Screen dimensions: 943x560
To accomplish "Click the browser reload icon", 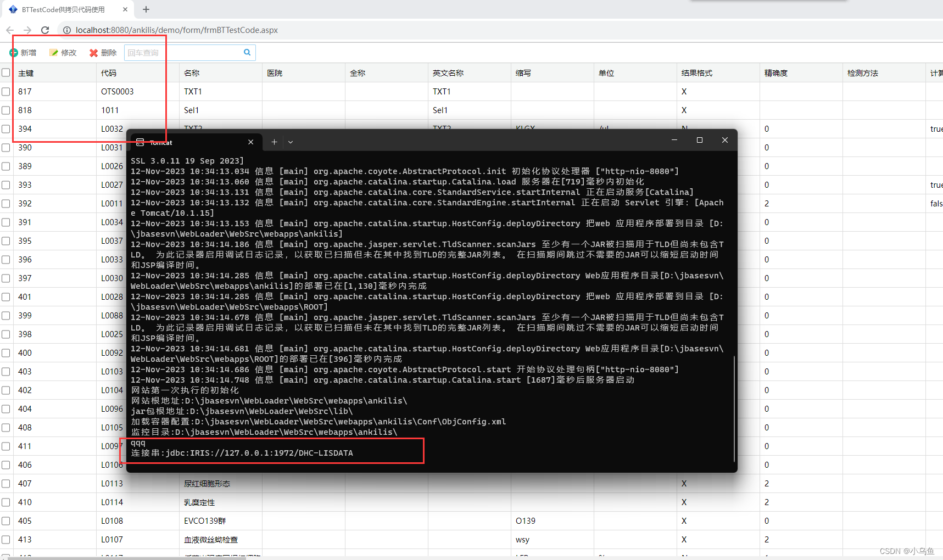I will pyautogui.click(x=45, y=30).
